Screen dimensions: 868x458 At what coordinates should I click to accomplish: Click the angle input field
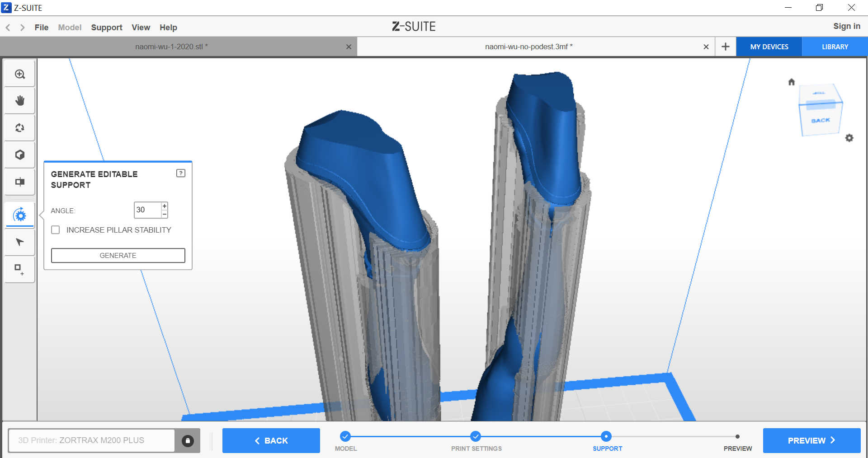coord(147,210)
